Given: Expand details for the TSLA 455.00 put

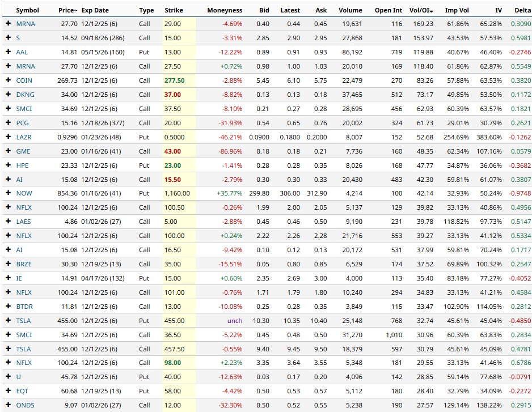Looking at the screenshot, I should [7, 321].
